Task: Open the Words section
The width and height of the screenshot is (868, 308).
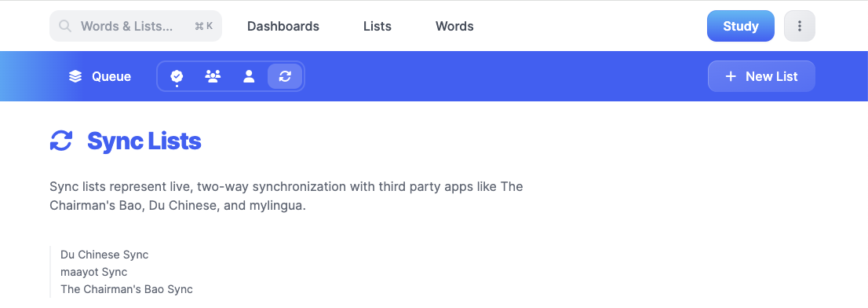Action: coord(454,26)
